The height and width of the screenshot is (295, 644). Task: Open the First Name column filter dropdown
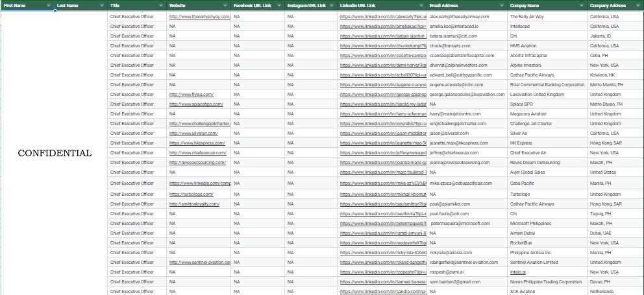(x=49, y=6)
